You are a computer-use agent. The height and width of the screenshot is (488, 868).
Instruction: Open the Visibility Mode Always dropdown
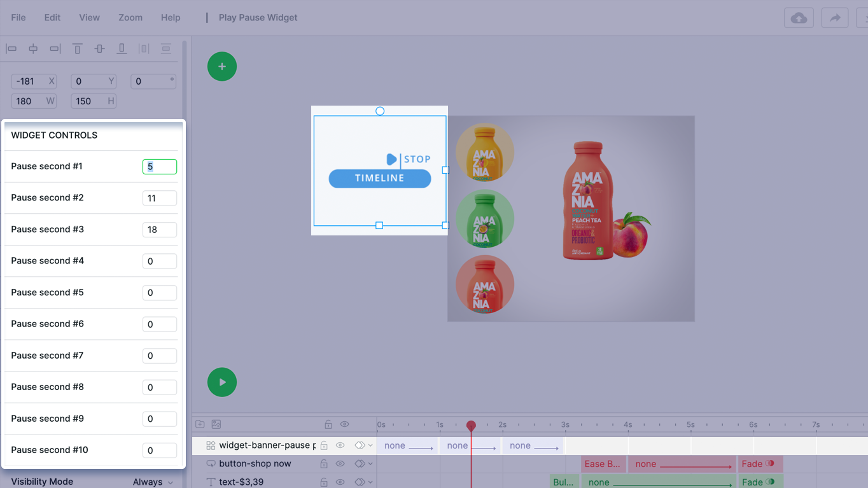(153, 482)
